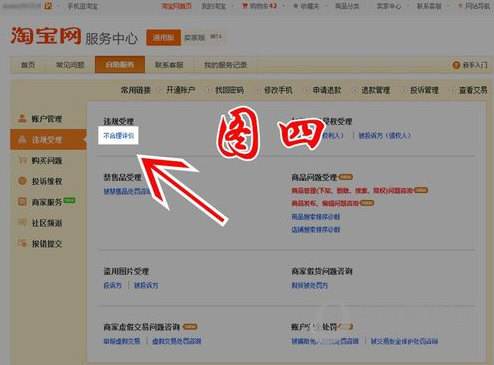Click the 被交易安全保护处罚咨询 link
494x365 pixels.
pyautogui.click(x=404, y=341)
